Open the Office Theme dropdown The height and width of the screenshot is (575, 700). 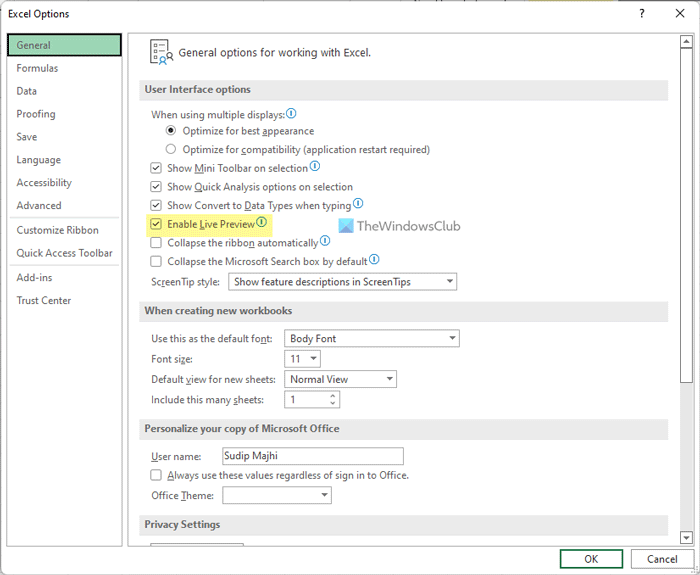click(277, 495)
